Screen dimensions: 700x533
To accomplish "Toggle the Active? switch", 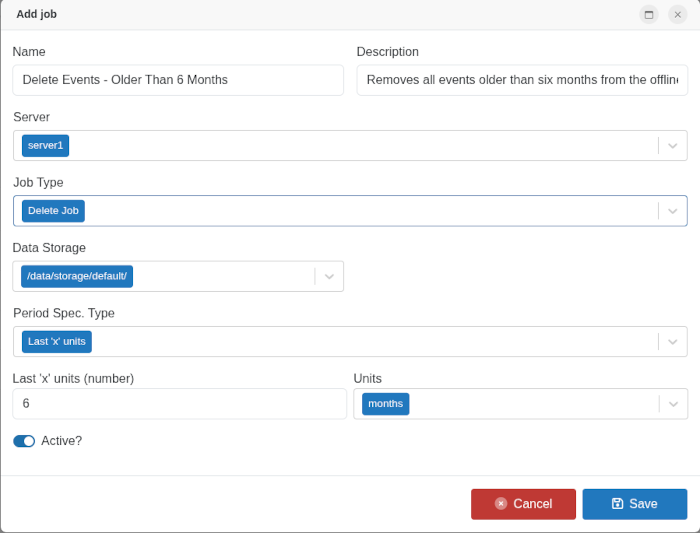I will click(x=24, y=441).
